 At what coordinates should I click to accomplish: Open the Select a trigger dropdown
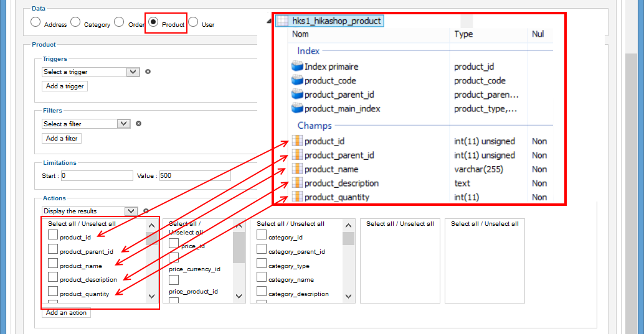pyautogui.click(x=91, y=72)
